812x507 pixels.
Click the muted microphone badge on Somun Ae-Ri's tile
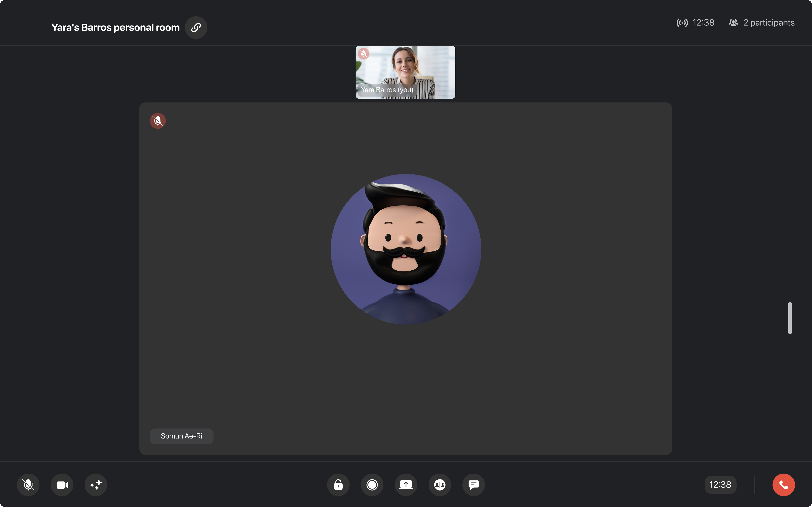(x=158, y=121)
